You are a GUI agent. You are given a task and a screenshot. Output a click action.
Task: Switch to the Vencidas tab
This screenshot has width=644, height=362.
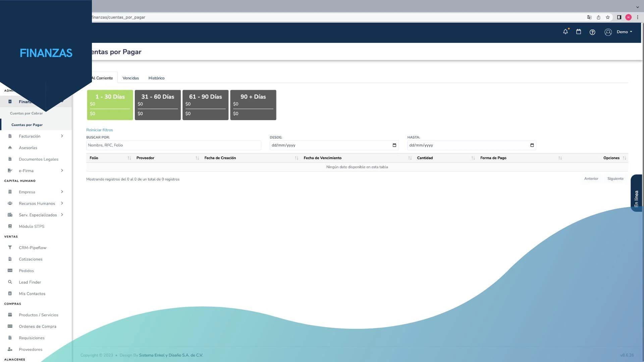(x=130, y=78)
